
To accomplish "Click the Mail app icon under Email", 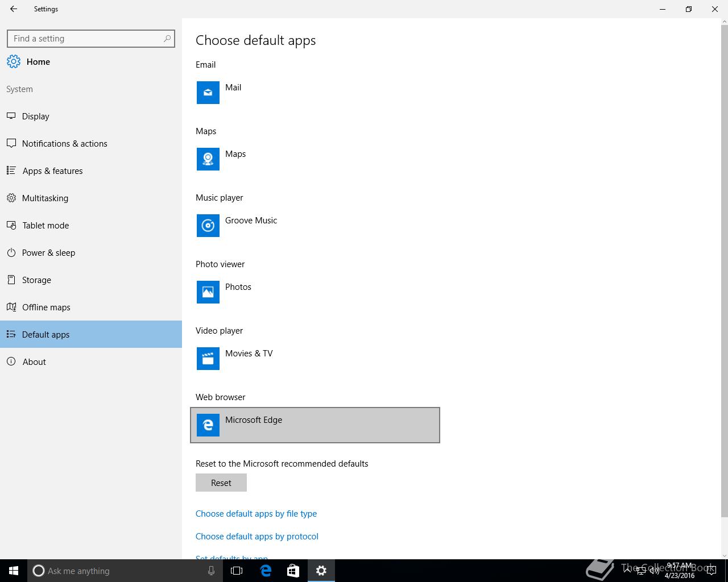I will tap(208, 93).
